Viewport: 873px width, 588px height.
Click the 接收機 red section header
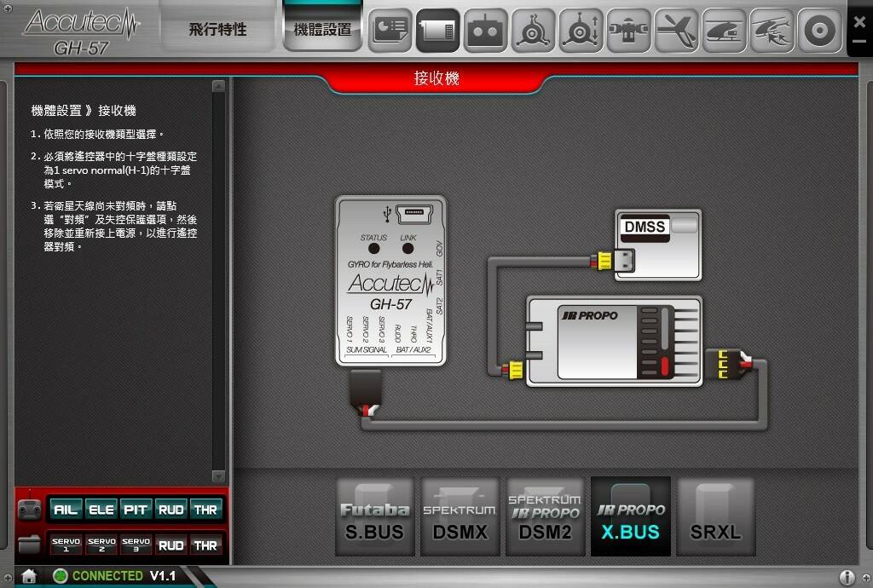point(436,78)
